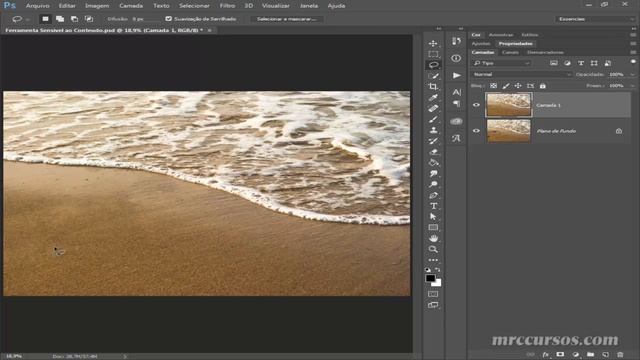Toggle lock image pixels brush icon
Viewport: 640px width, 360px height.
click(506, 86)
